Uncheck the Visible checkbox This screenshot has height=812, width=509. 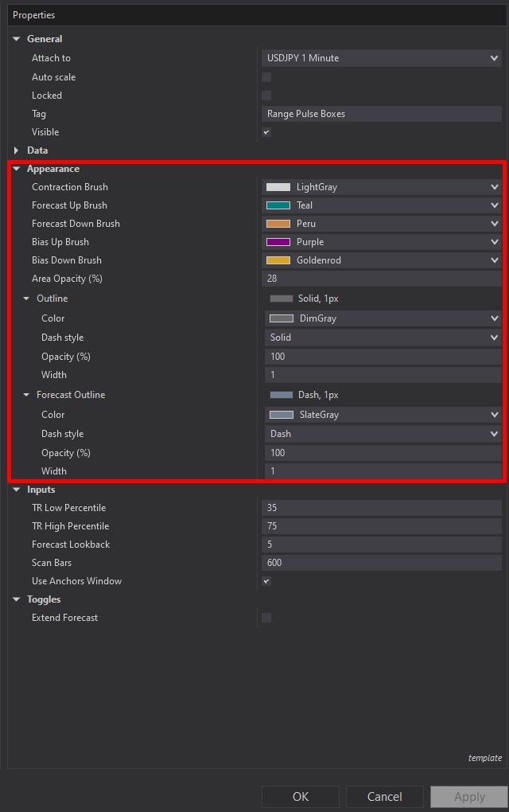(266, 132)
